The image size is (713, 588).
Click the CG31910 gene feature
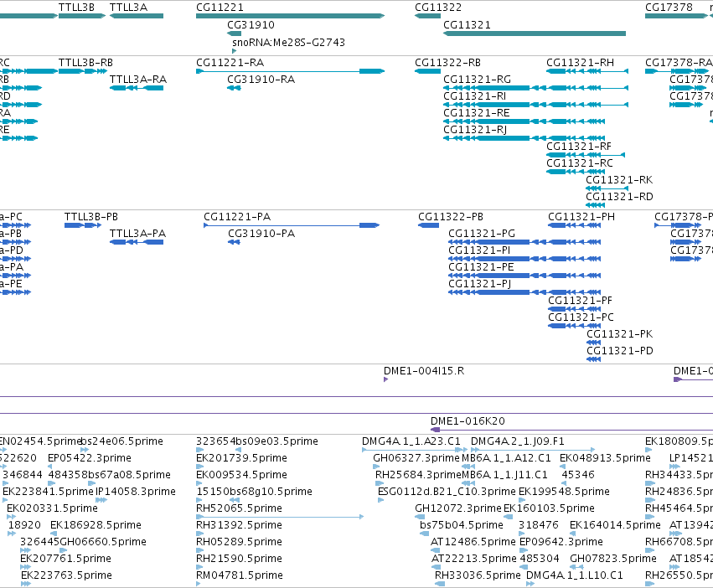(x=235, y=34)
